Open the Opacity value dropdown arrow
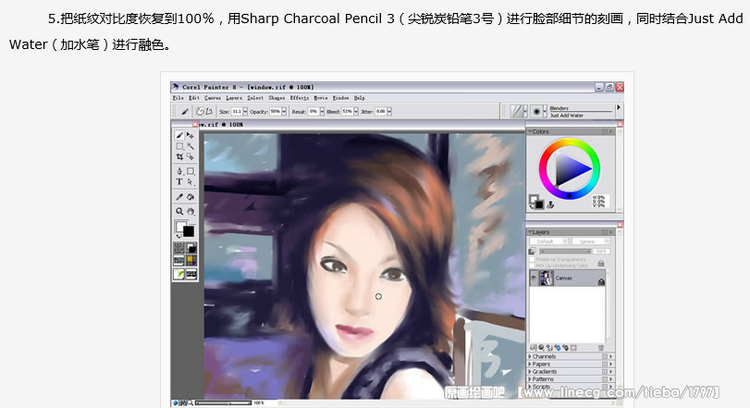Screen dimensions: 750x408 [284, 111]
